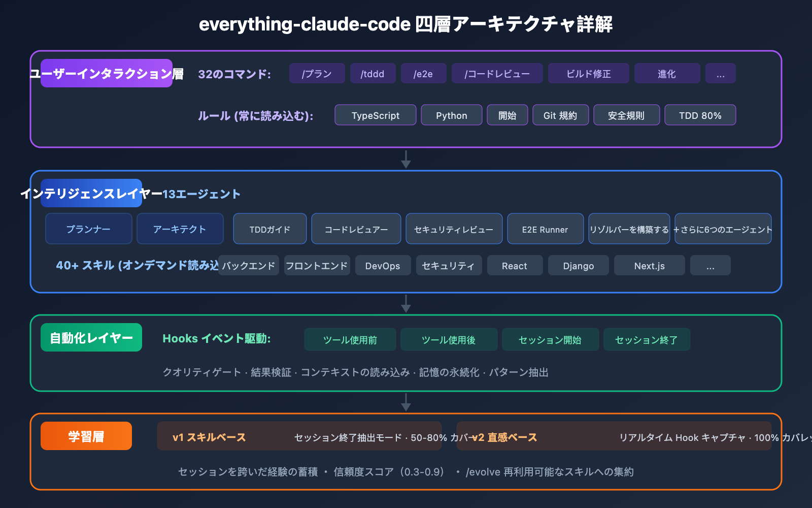The width and height of the screenshot is (812, 508).
Task: Select the セッション開始 hook event
Action: pos(550,339)
